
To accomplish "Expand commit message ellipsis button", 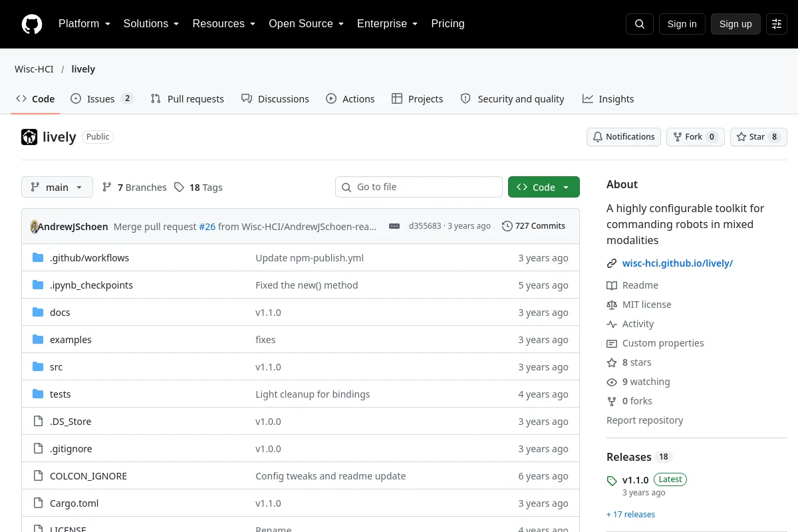I will tap(394, 226).
